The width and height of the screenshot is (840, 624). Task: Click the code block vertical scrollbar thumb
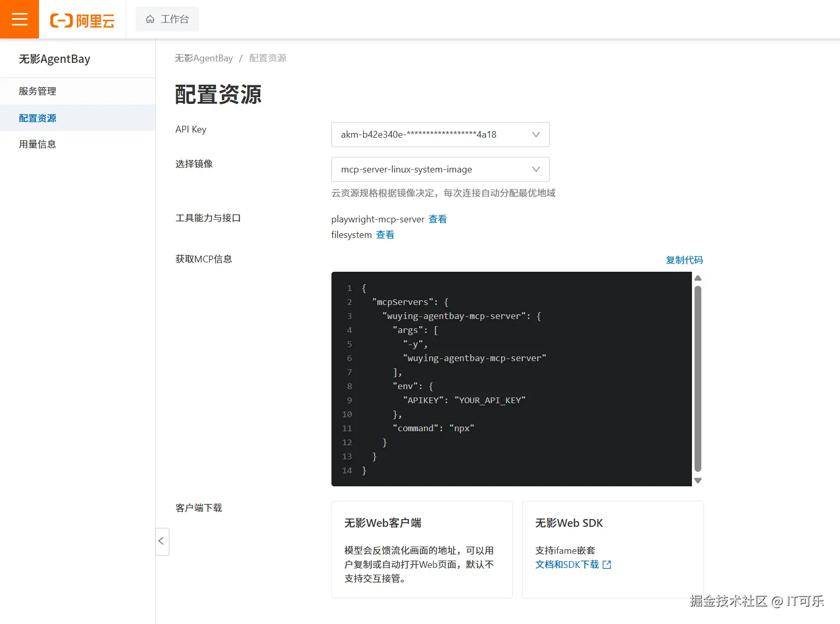[698, 379]
